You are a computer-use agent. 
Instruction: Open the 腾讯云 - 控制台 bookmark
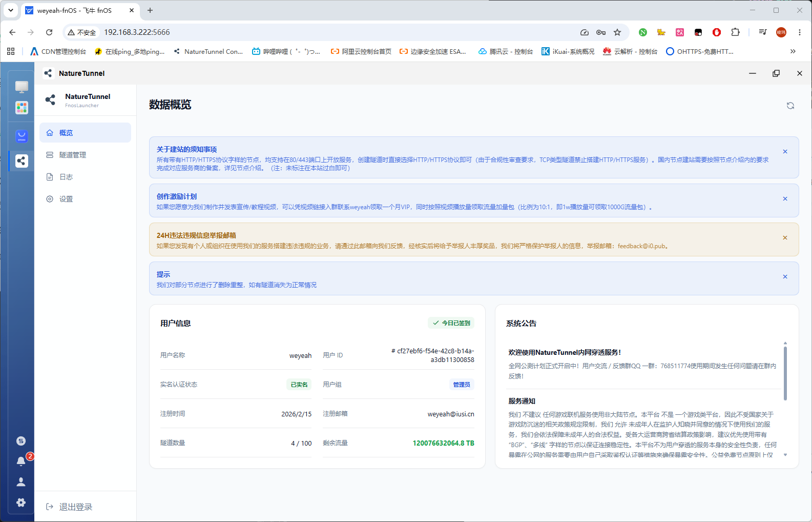[x=506, y=51]
